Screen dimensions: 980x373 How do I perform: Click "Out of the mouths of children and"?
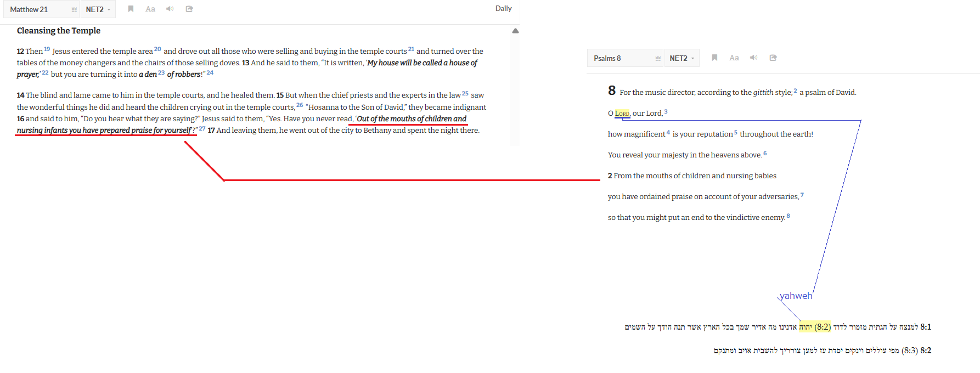(x=412, y=119)
